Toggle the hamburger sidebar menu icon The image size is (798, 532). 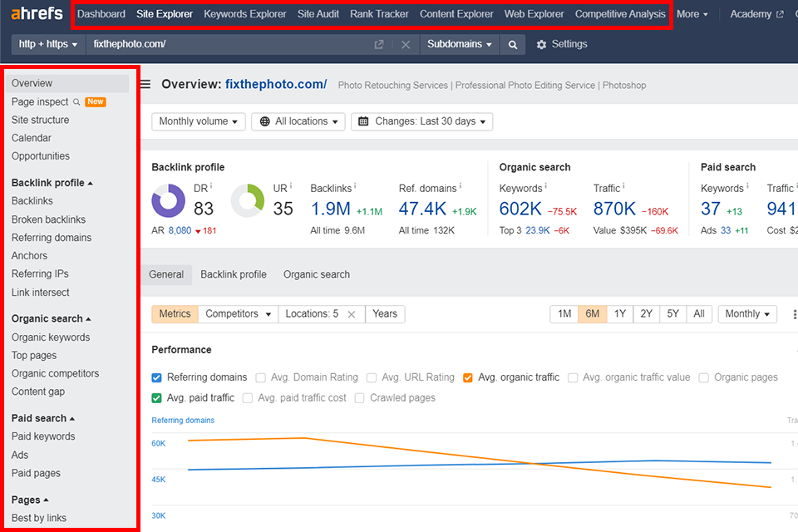[x=145, y=84]
